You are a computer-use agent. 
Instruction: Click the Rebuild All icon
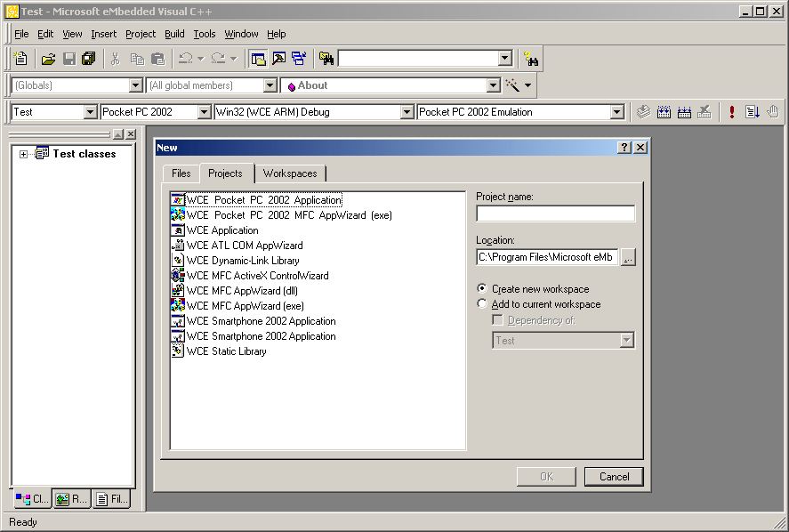tap(684, 112)
